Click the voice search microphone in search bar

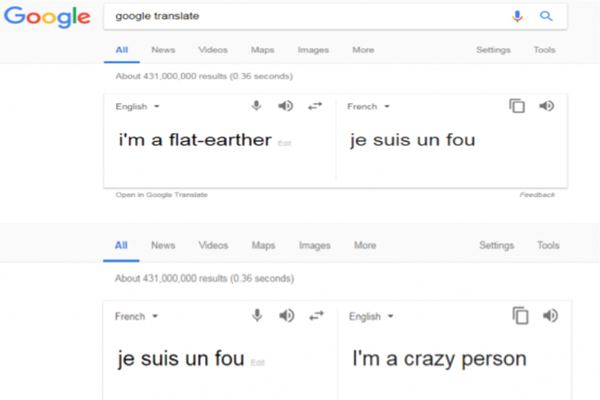pyautogui.click(x=517, y=16)
